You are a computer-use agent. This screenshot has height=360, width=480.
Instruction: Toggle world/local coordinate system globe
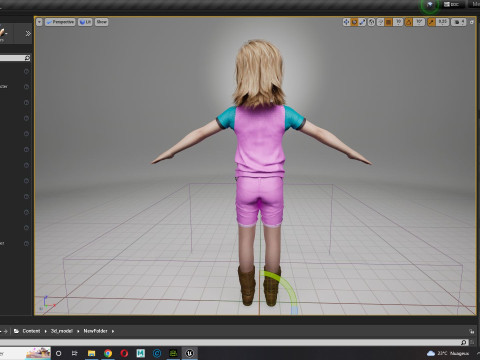[x=371, y=22]
